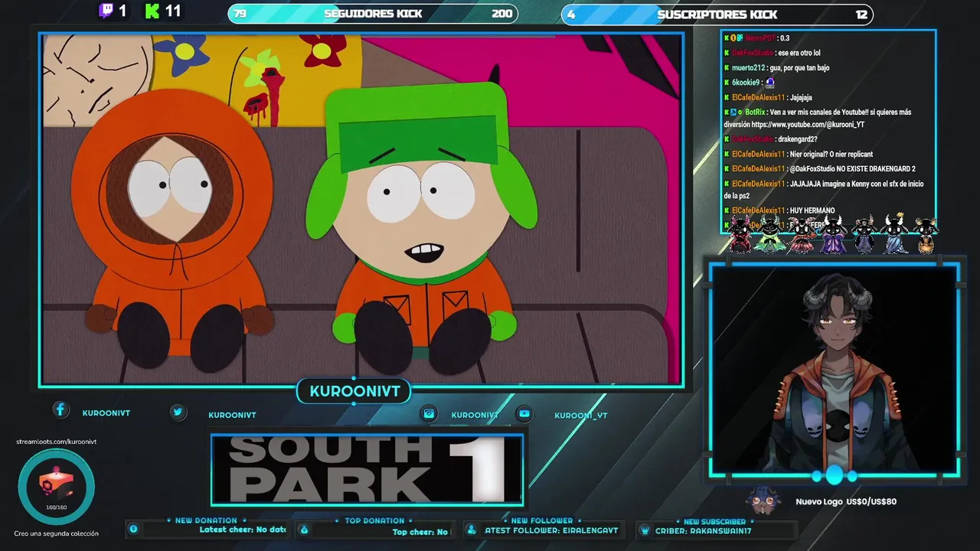Click username 6kookie9 in chat
980x551 pixels.
[x=746, y=83]
